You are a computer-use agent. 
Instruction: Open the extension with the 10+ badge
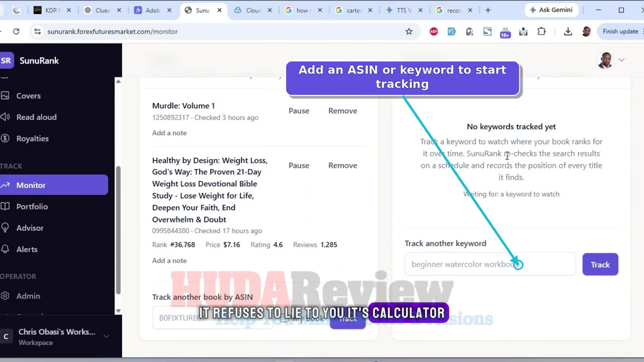tap(505, 33)
